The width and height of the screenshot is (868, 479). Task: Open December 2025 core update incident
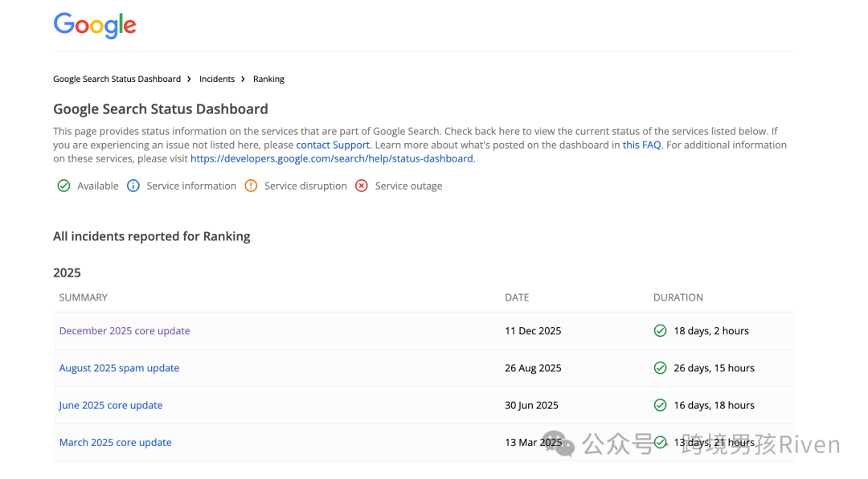[125, 330]
